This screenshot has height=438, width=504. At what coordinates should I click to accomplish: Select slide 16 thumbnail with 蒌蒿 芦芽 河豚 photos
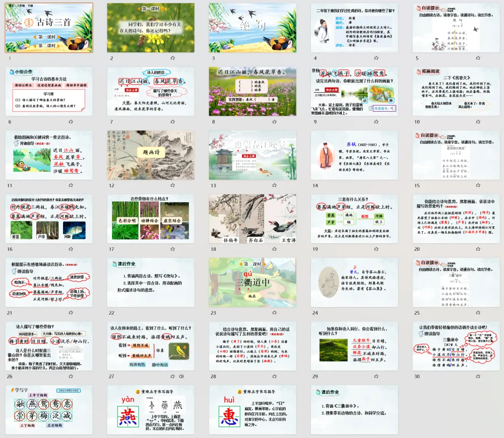49,219
